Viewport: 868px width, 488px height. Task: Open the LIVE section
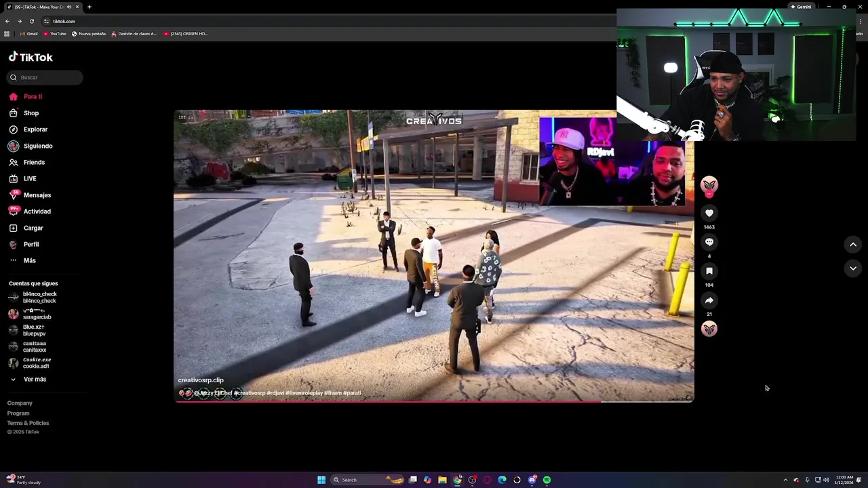click(23, 178)
